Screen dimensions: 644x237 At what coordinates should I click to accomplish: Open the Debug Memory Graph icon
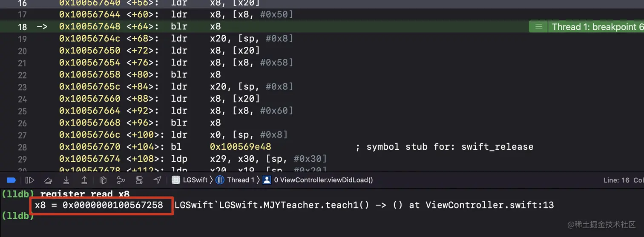pyautogui.click(x=121, y=180)
